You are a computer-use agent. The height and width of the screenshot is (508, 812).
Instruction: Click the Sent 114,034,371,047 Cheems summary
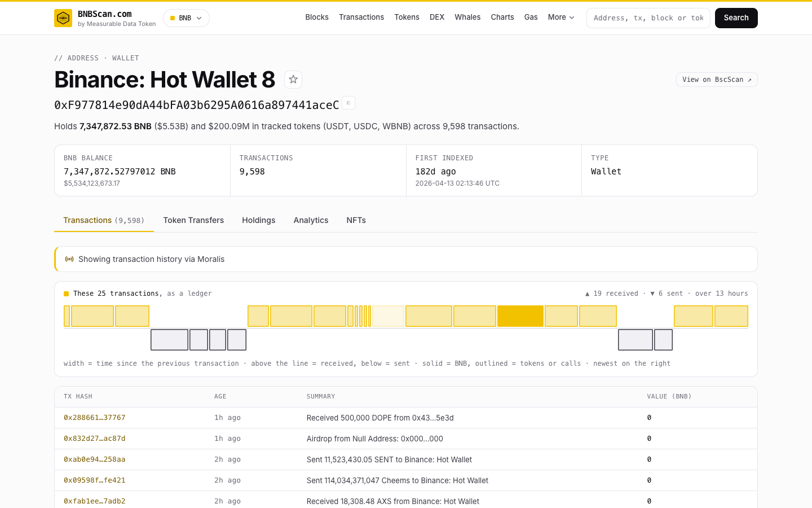(398, 480)
